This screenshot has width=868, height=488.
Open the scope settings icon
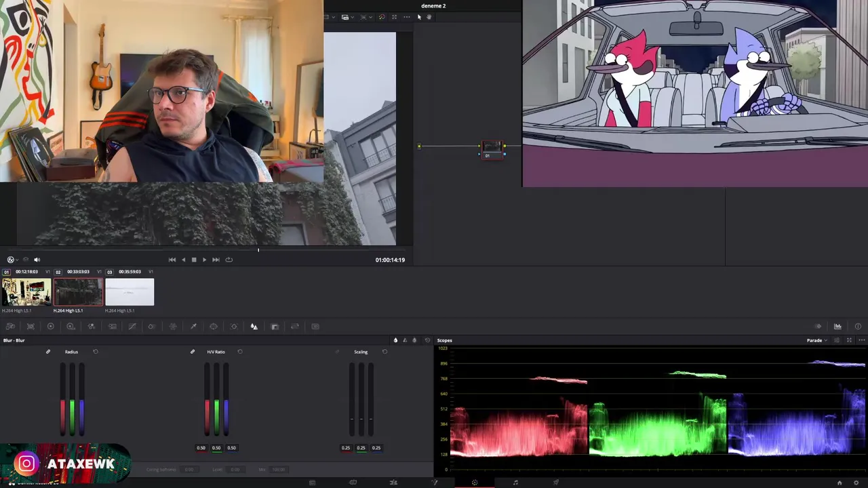point(837,340)
